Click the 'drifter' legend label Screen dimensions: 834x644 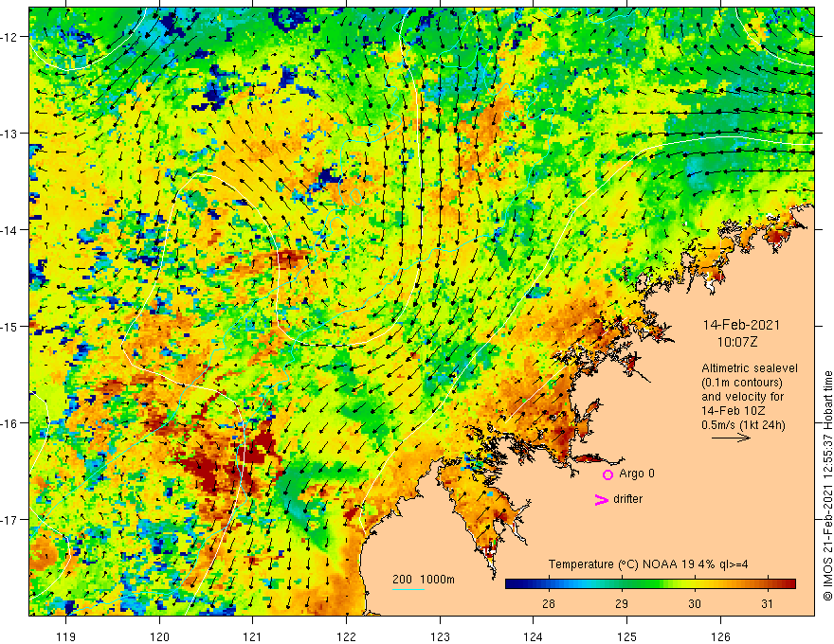point(627,499)
